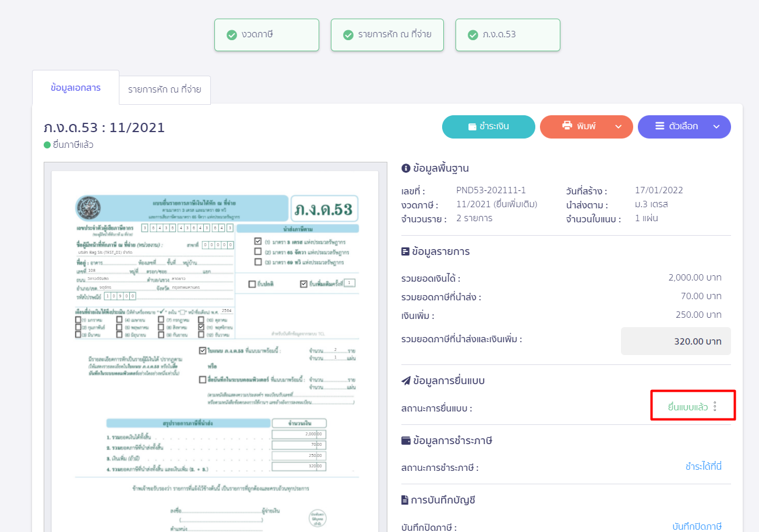Click the check icon in งวดภาษี step
The width and height of the screenshot is (759, 532).
(231, 35)
